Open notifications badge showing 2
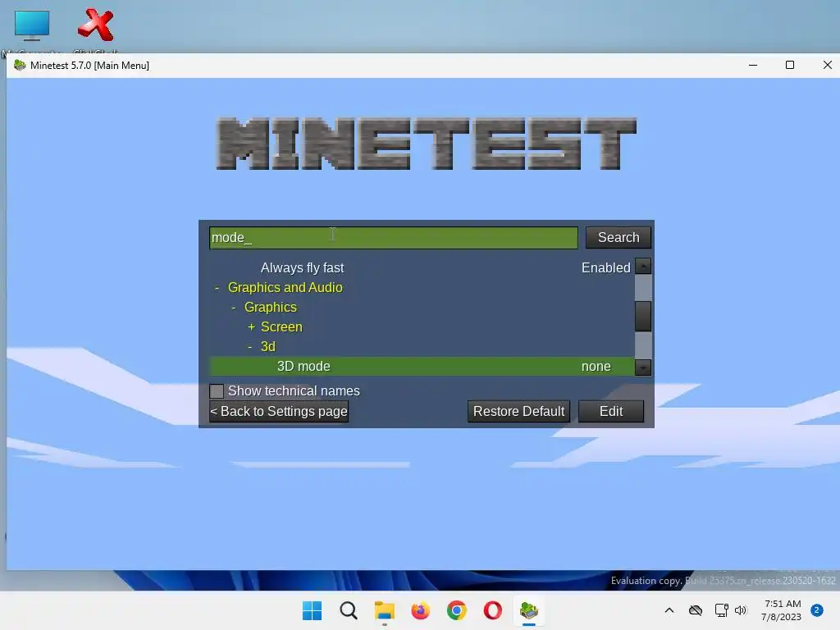 click(816, 610)
